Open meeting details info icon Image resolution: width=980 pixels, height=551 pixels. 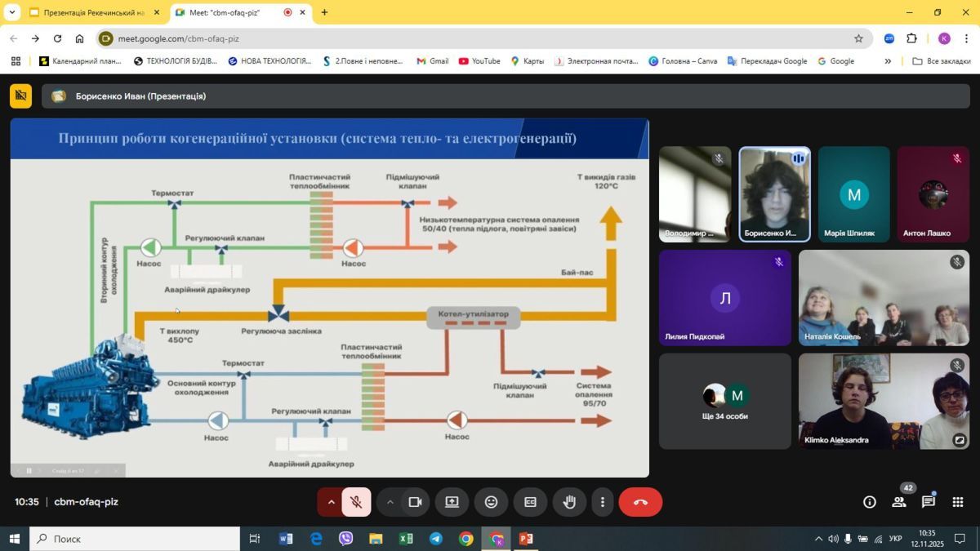pos(870,502)
